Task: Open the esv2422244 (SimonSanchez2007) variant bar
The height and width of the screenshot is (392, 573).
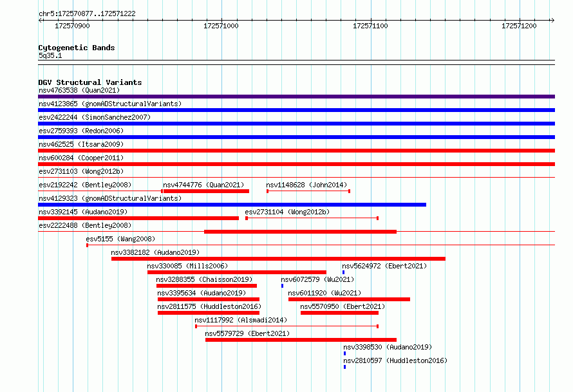Action: tap(296, 124)
